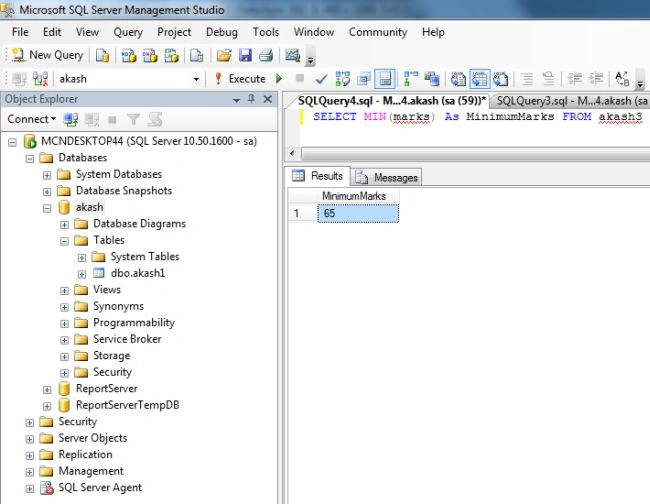Open the Connect dropdown in Object Explorer

pos(32,119)
